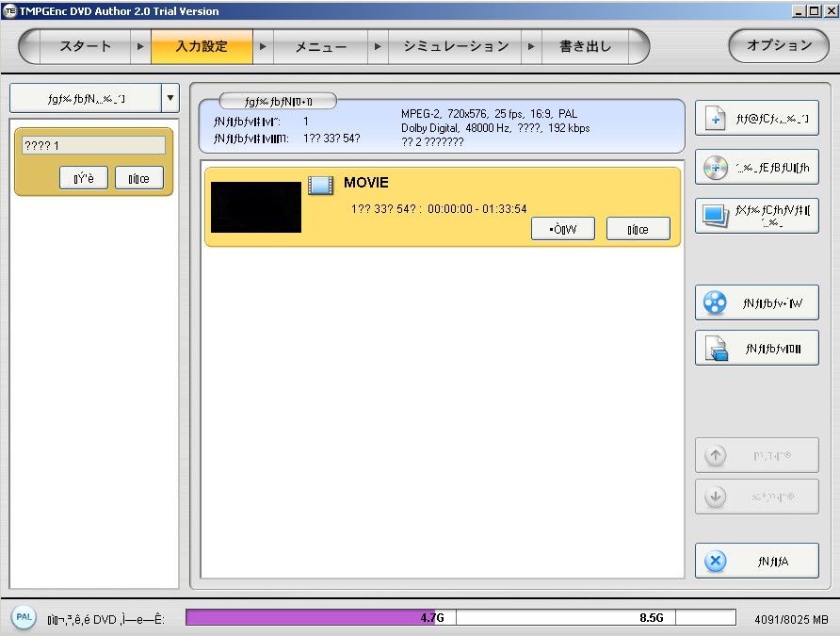Click the filmstrip icon beside MOVIE title
This screenshot has width=840, height=636.
point(321,185)
